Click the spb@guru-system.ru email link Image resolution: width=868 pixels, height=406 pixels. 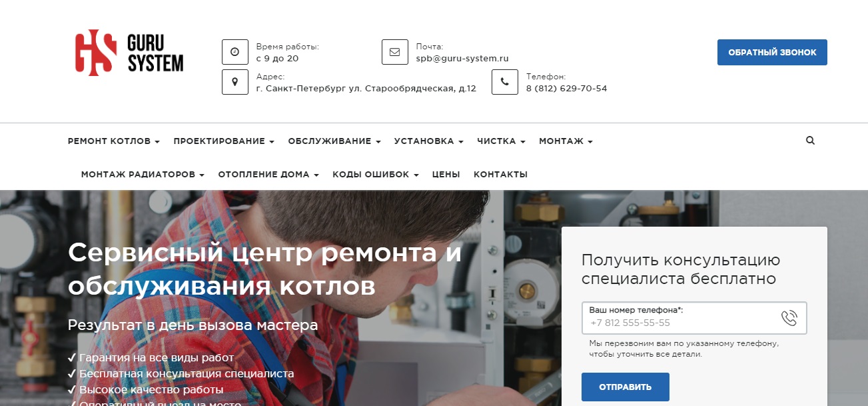[462, 59]
